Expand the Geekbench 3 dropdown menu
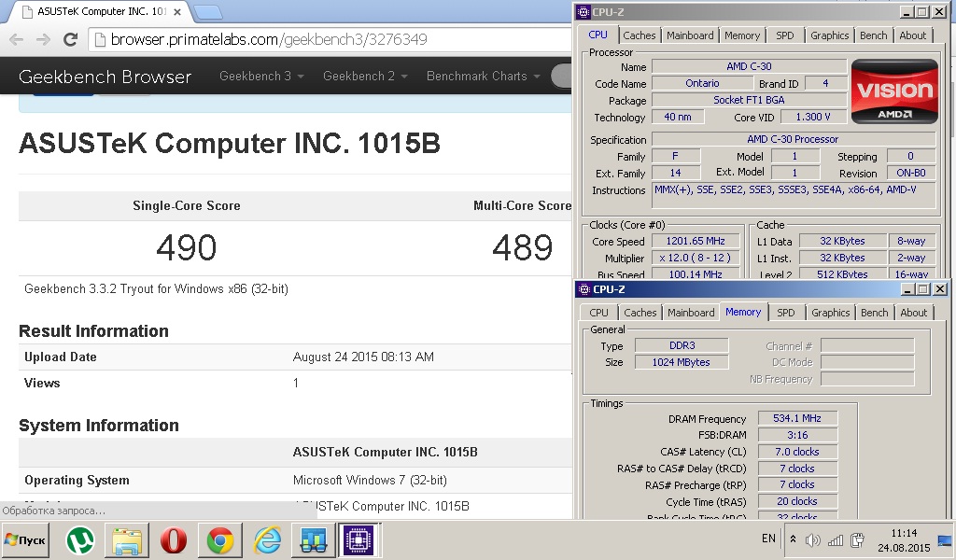956x560 pixels. coord(261,77)
